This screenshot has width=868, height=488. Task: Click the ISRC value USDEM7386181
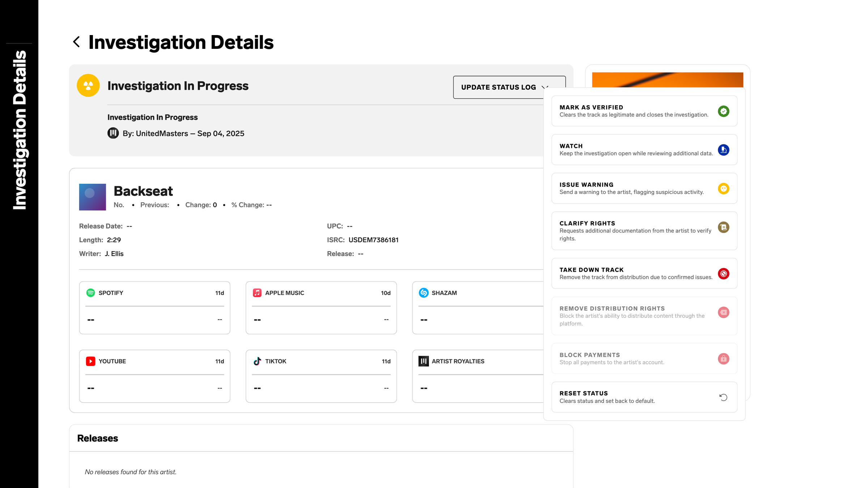[374, 240]
